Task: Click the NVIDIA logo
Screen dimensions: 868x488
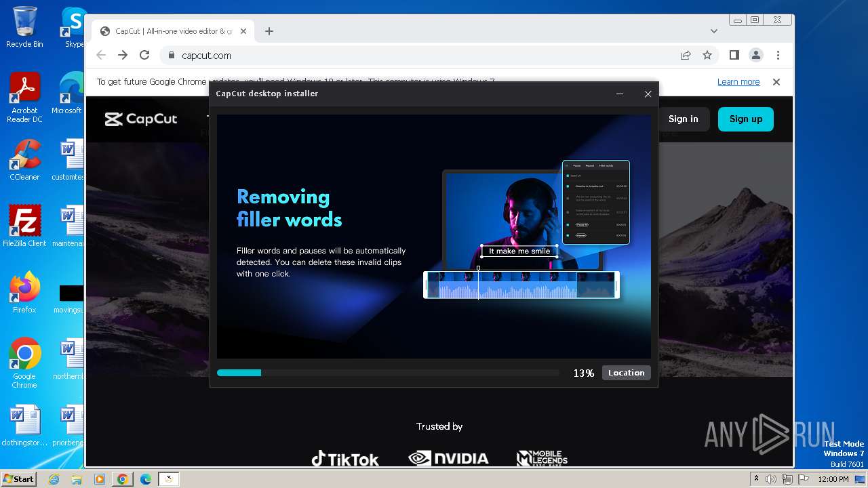Action: tap(448, 459)
